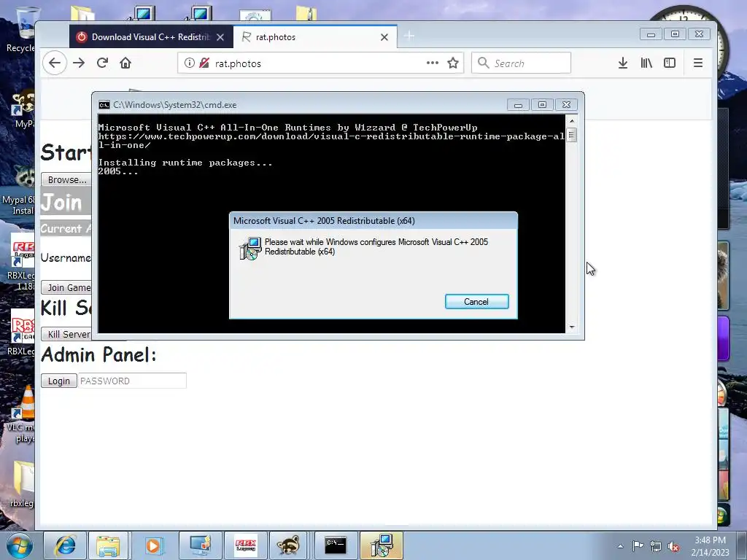This screenshot has width=747, height=560.
Task: Open the VLC media player desktop icon
Action: tap(23, 413)
